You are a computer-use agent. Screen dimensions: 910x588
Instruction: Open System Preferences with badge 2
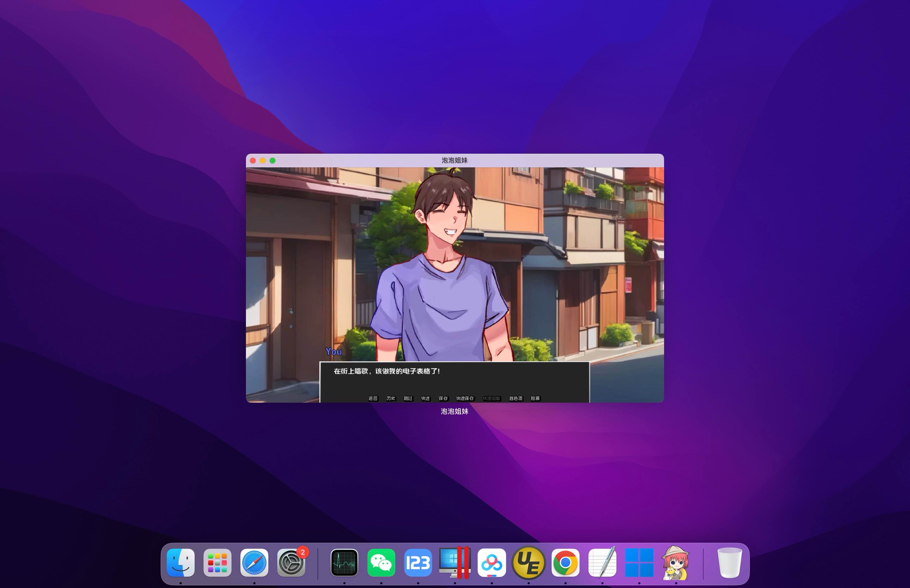(x=291, y=562)
